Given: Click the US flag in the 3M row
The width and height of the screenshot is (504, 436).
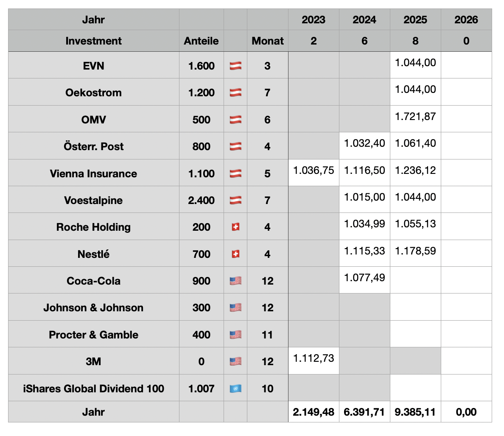Looking at the screenshot, I should click(235, 361).
